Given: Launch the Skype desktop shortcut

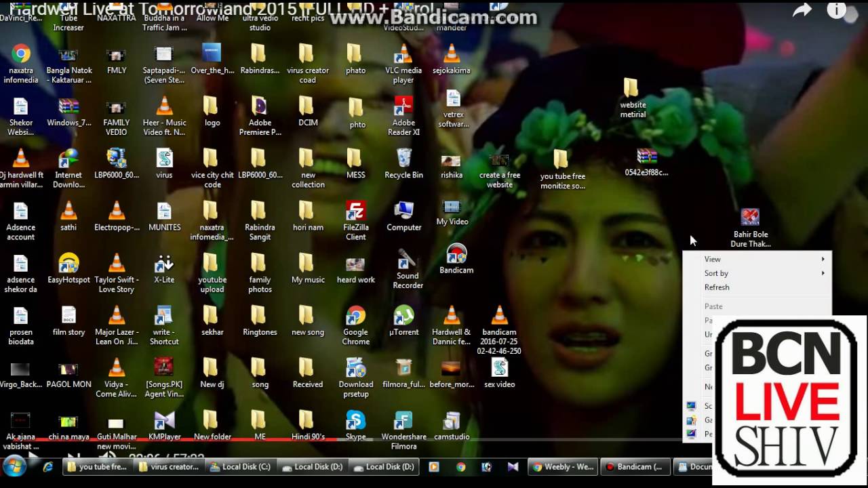Looking at the screenshot, I should (355, 425).
